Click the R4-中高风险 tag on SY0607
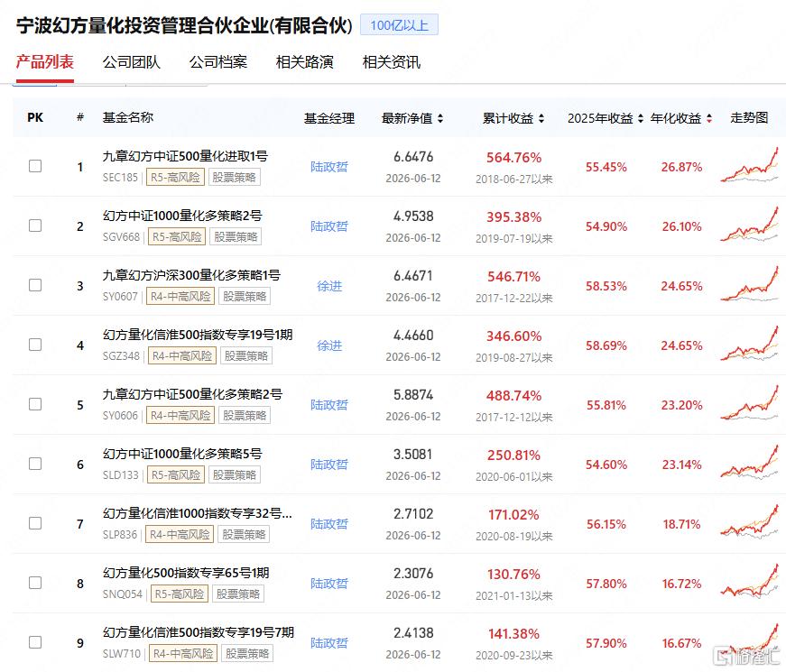Viewport: 786px width, 672px height. pyautogui.click(x=180, y=296)
